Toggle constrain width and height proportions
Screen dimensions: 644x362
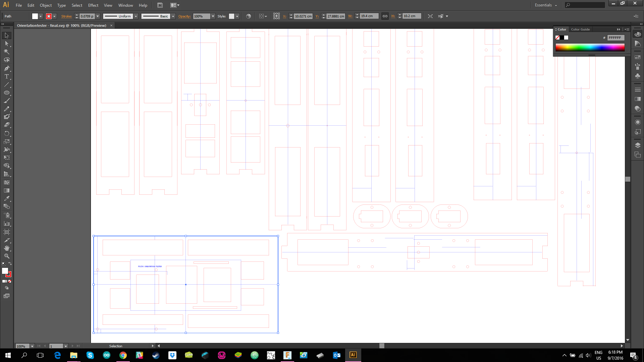[x=385, y=16]
